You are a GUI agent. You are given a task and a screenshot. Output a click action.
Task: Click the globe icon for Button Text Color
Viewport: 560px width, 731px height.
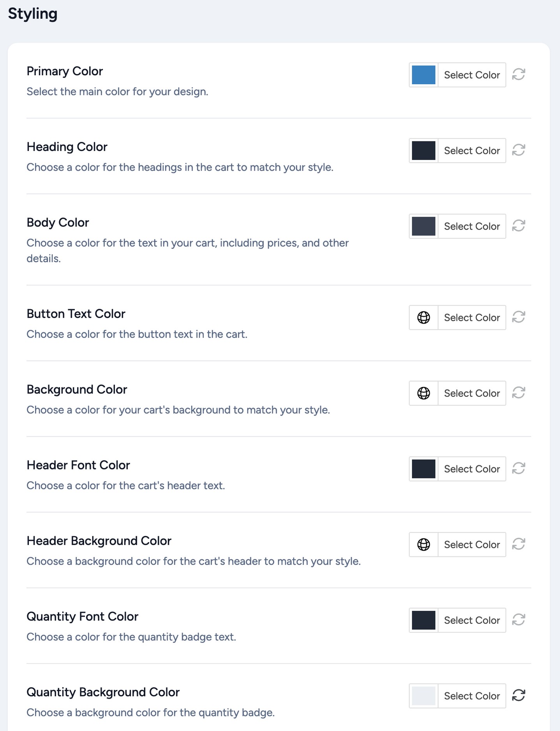[424, 317]
